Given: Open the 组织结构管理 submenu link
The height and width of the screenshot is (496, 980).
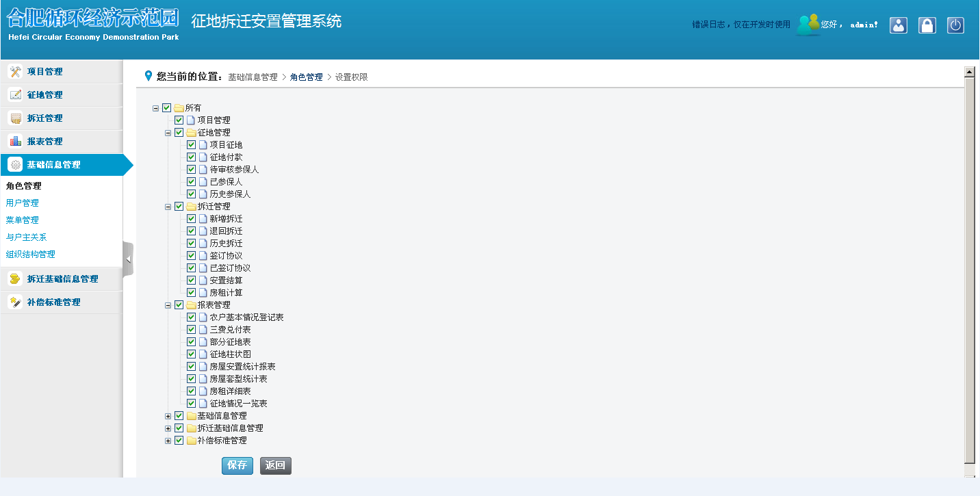Looking at the screenshot, I should pyautogui.click(x=30, y=254).
